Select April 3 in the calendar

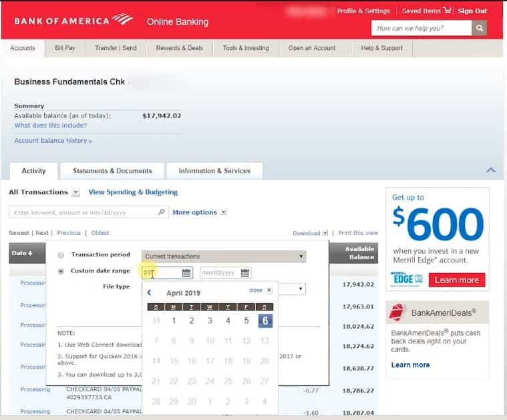click(210, 321)
